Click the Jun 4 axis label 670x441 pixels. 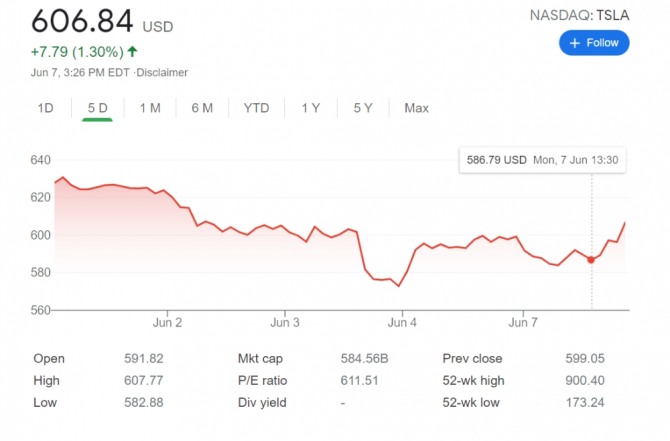[x=402, y=323]
